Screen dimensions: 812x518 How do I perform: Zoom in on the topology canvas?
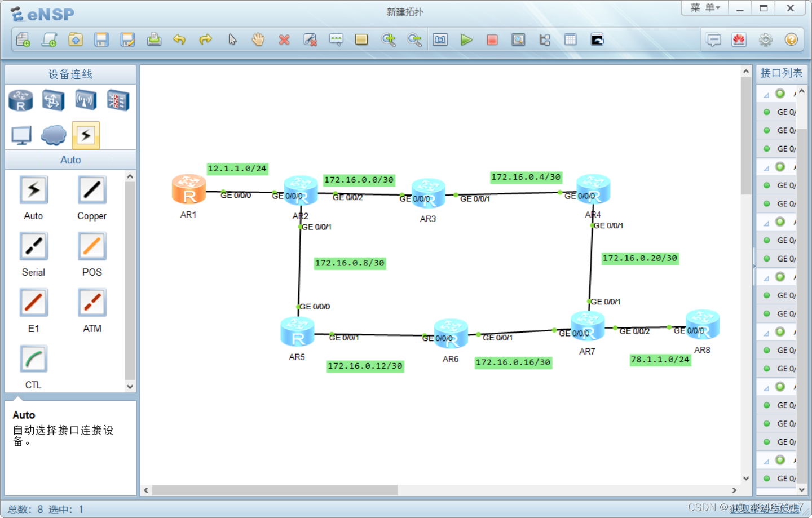(389, 39)
